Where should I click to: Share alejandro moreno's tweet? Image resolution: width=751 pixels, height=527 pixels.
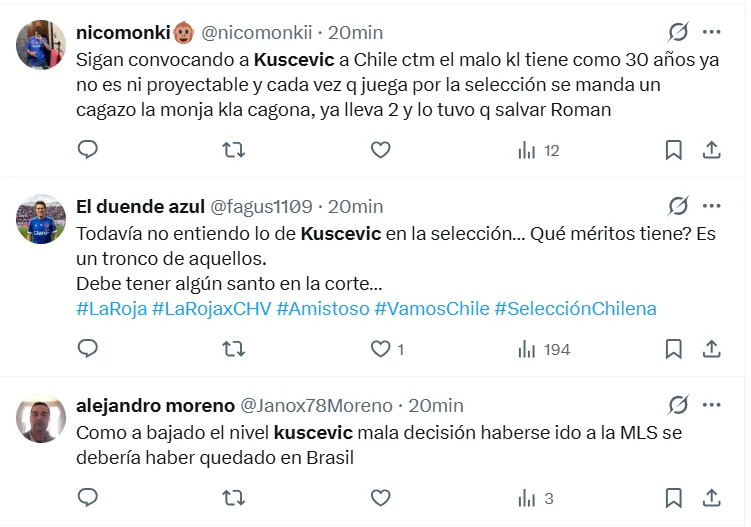tap(712, 498)
